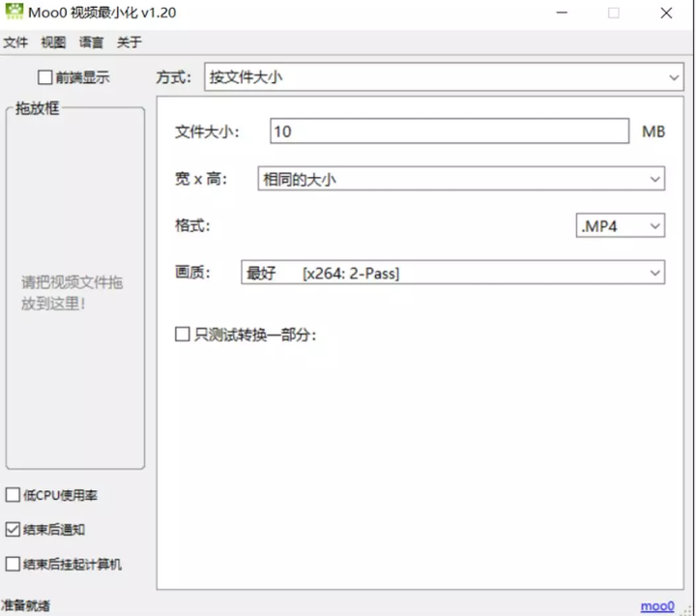Open the 视图 menu
Image resolution: width=696 pixels, height=616 pixels.
point(53,43)
